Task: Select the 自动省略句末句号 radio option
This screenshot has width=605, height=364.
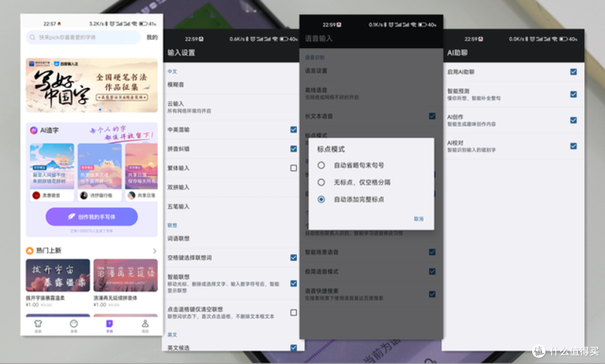Action: [321, 165]
